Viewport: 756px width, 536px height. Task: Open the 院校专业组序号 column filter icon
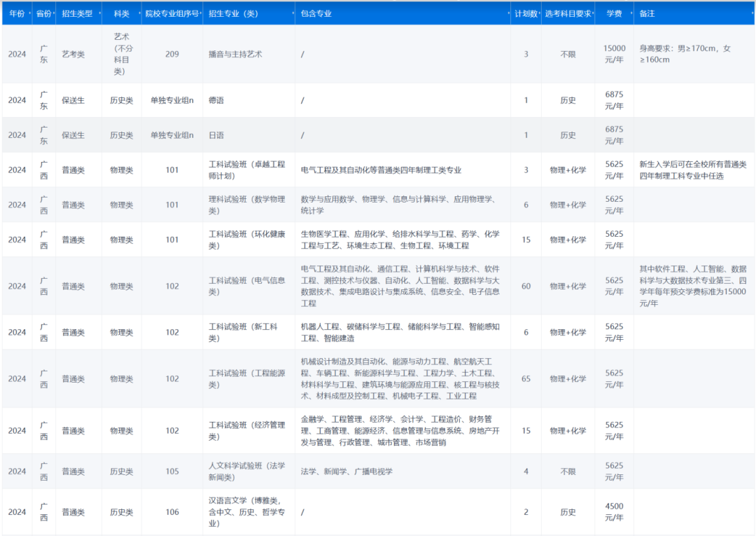pos(202,13)
